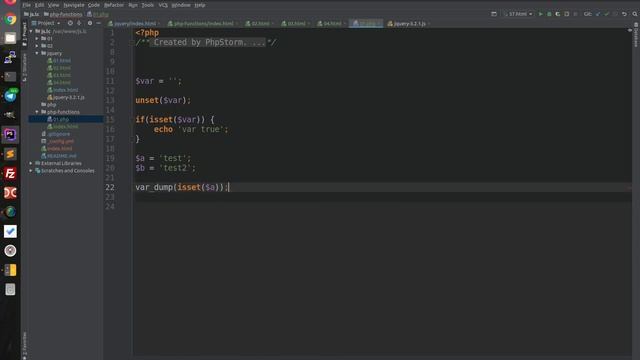Open the Navigate menu
This screenshot has height=360, width=640.
[x=74, y=5]
